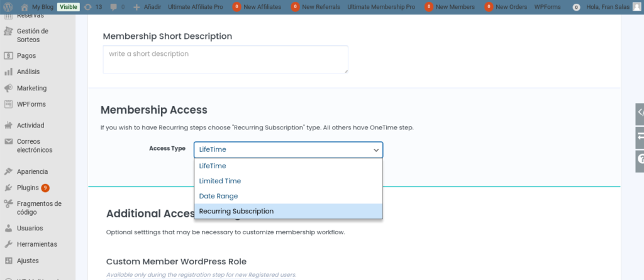Click the Correos electrónicos envelope icon

coord(8,141)
